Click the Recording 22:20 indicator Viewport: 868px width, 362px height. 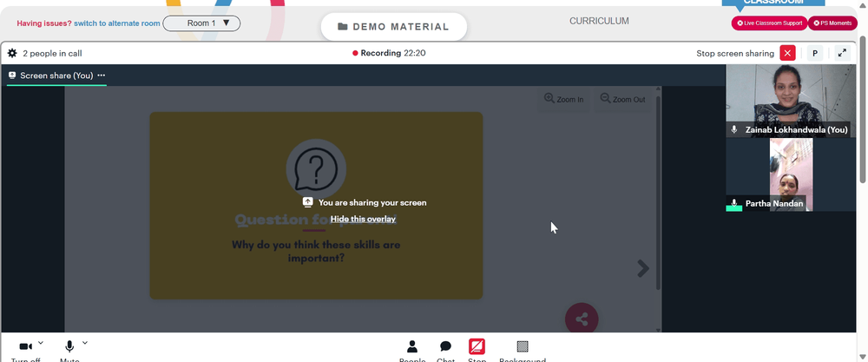click(x=389, y=53)
